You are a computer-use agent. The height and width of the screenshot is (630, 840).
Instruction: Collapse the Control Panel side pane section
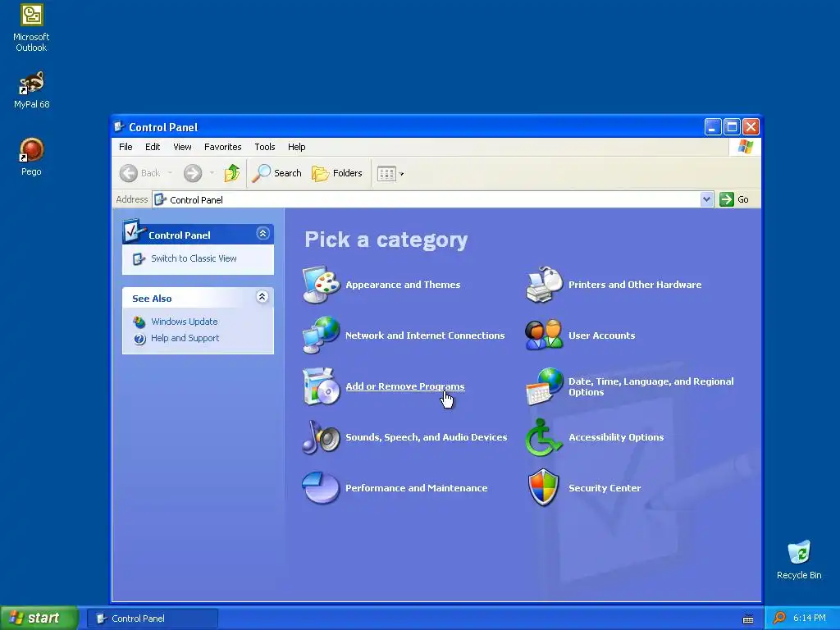click(x=262, y=234)
